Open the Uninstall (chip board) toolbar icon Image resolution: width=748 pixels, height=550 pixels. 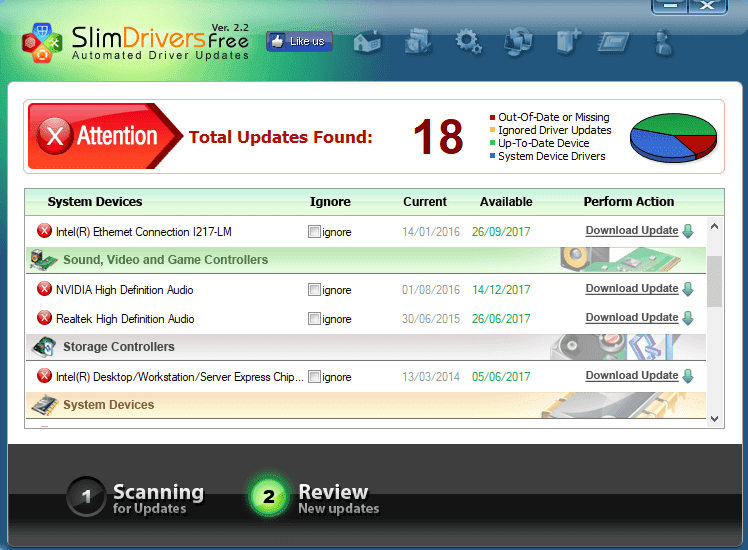pos(615,42)
